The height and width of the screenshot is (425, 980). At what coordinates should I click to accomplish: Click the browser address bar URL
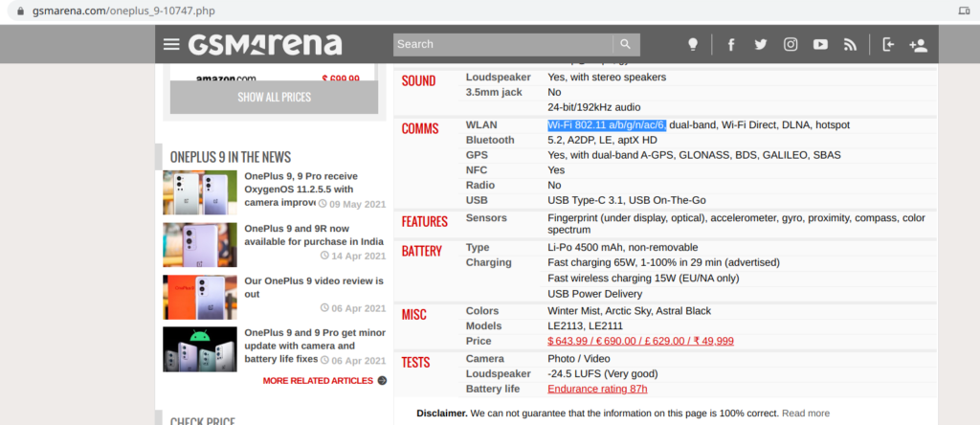click(x=125, y=11)
